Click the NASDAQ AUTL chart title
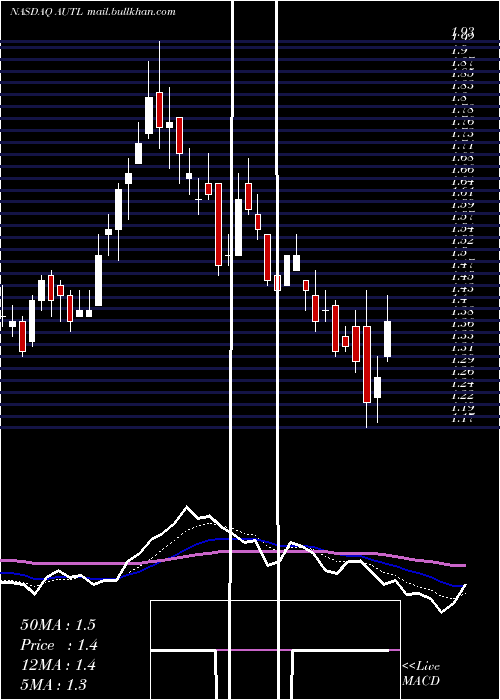 [46, 12]
